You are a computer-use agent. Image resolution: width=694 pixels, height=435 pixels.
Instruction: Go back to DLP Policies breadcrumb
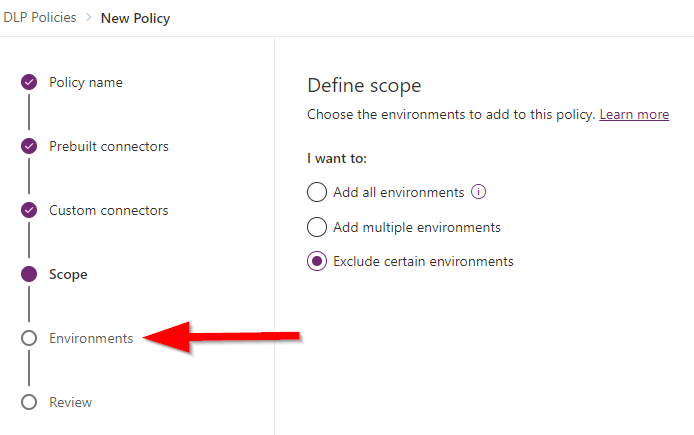click(x=40, y=17)
